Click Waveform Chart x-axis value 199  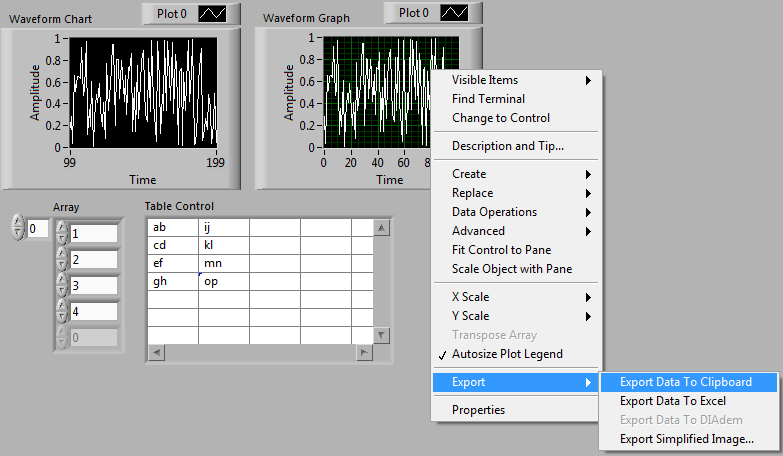point(215,162)
